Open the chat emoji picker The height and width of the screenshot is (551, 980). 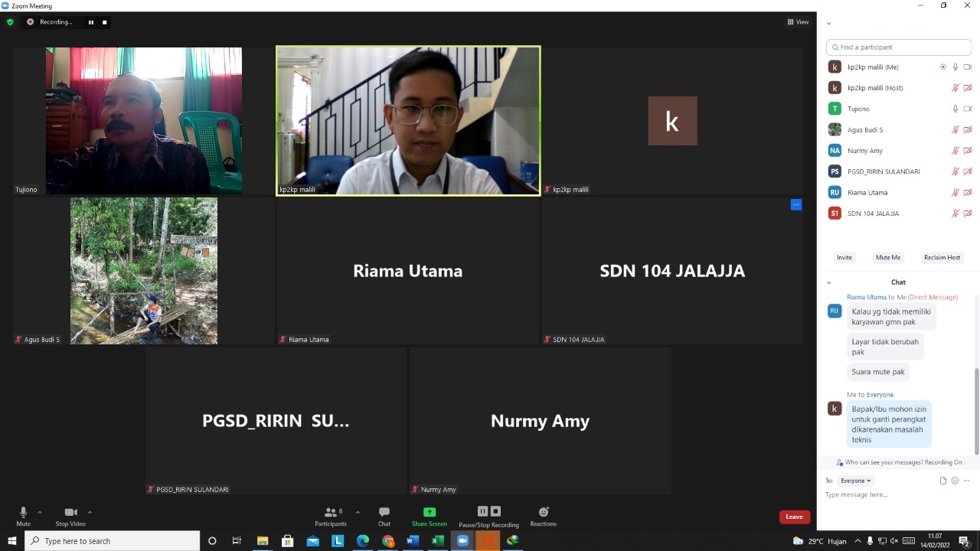point(955,481)
